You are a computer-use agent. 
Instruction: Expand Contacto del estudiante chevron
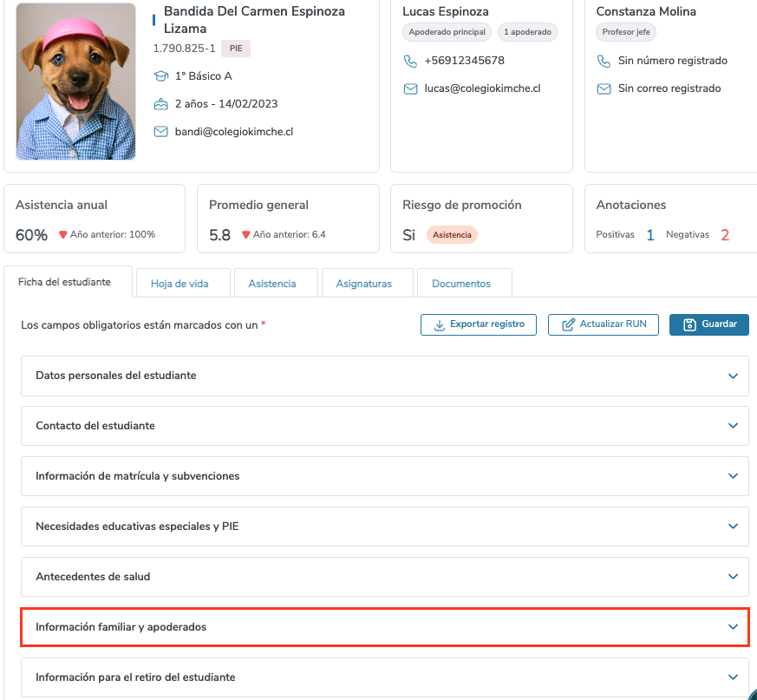point(733,426)
